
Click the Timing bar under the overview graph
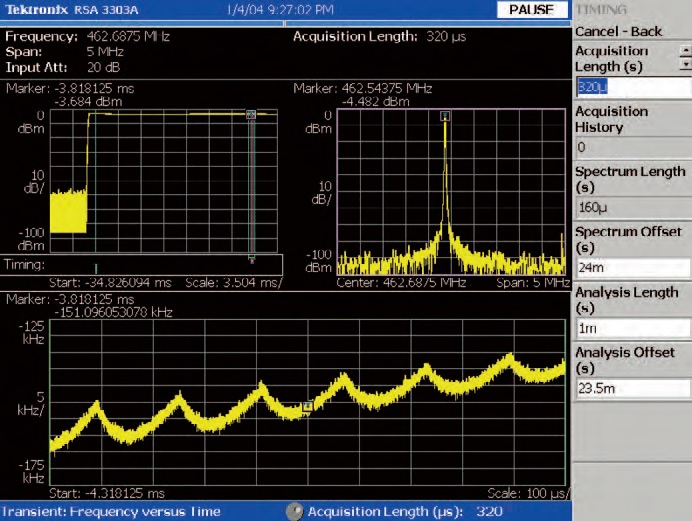pos(142,265)
